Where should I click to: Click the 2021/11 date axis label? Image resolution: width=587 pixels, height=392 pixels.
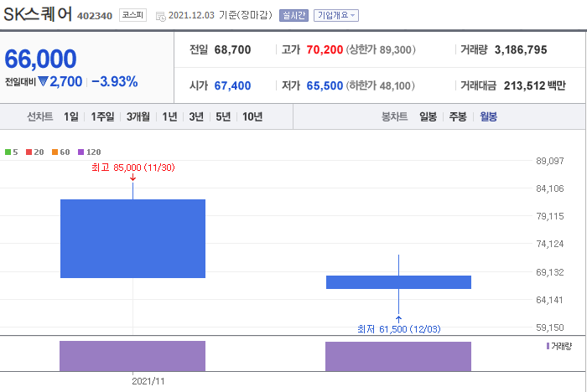pos(148,381)
